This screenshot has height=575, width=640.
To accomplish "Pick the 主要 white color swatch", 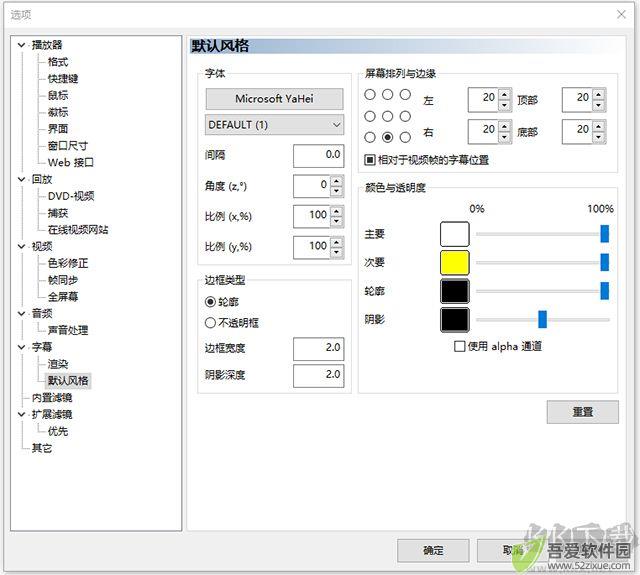I will (x=455, y=234).
